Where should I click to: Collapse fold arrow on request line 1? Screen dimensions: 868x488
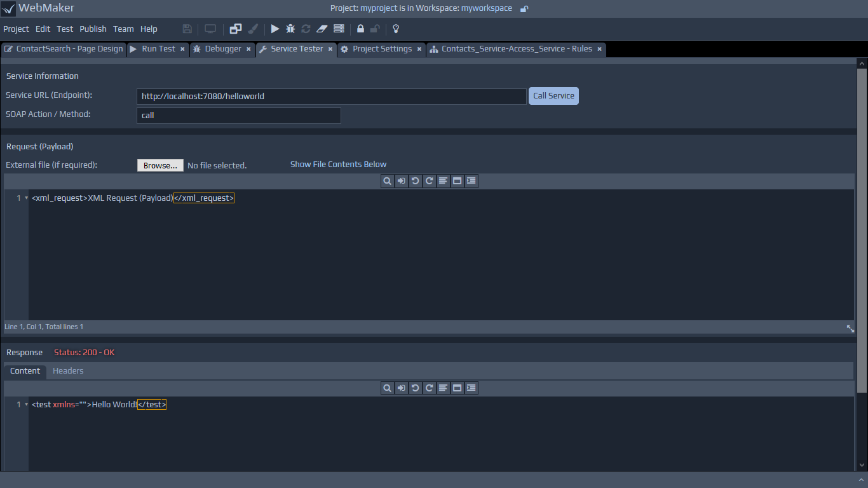(26, 198)
